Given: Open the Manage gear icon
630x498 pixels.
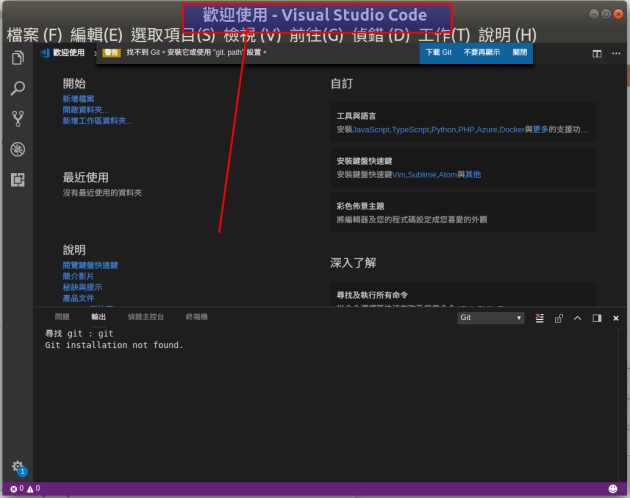Looking at the screenshot, I should [x=18, y=466].
